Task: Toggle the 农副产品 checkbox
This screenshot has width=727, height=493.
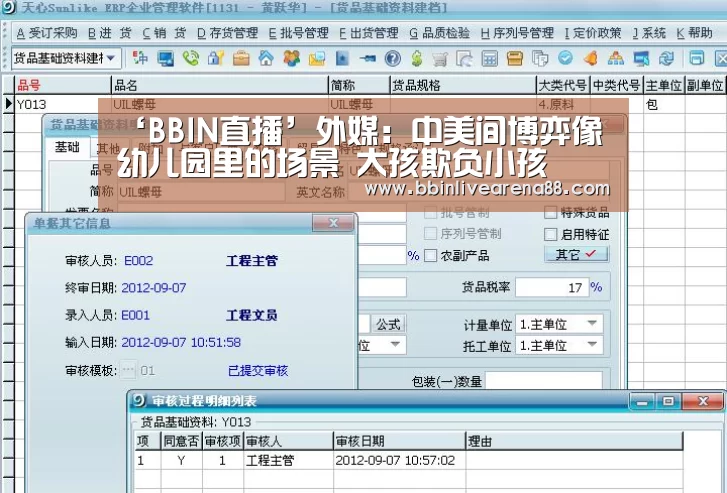Action: tap(430, 255)
